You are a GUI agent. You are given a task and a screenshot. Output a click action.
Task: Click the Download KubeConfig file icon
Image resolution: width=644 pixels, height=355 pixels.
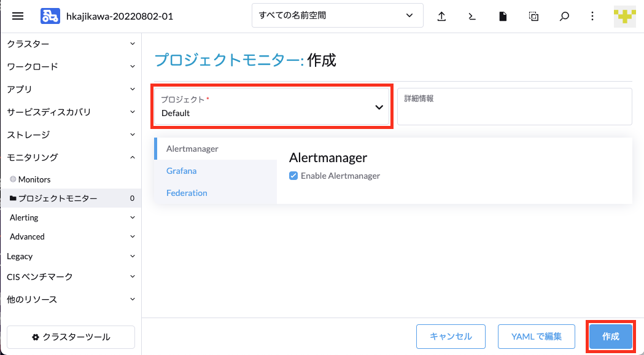click(503, 16)
